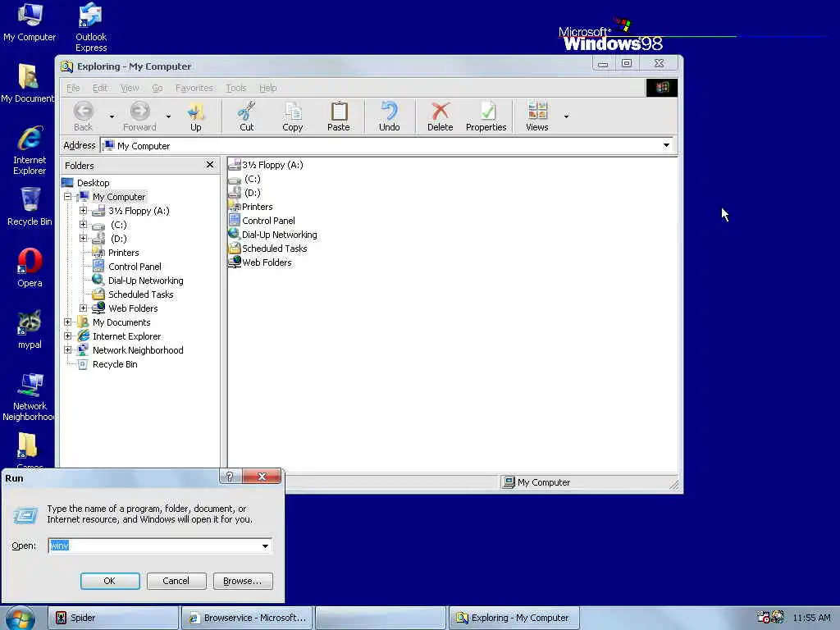Select Printers in folder tree
Image resolution: width=840 pixels, height=630 pixels.
(123, 253)
